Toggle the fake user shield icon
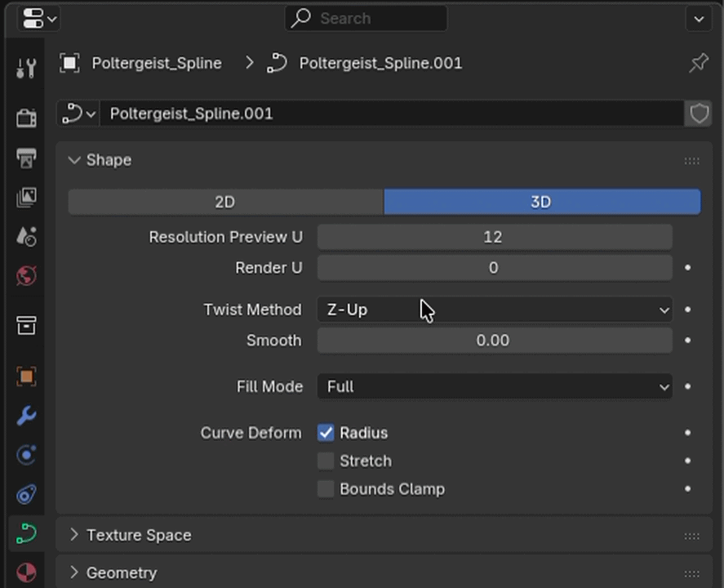This screenshot has height=588, width=724. (x=699, y=114)
